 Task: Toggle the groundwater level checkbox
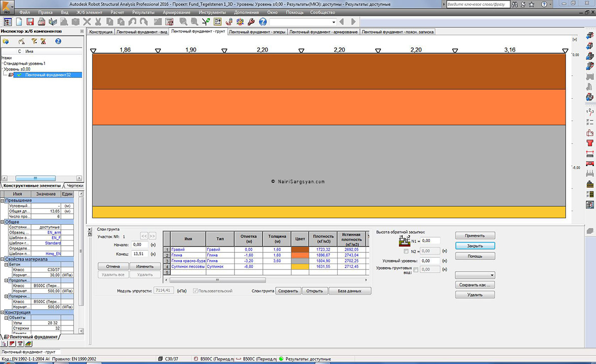click(416, 270)
